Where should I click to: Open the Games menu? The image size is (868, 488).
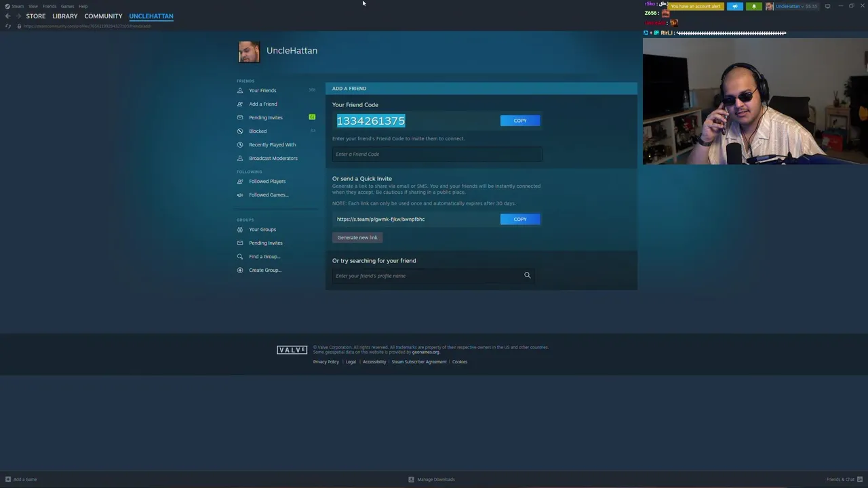point(67,6)
